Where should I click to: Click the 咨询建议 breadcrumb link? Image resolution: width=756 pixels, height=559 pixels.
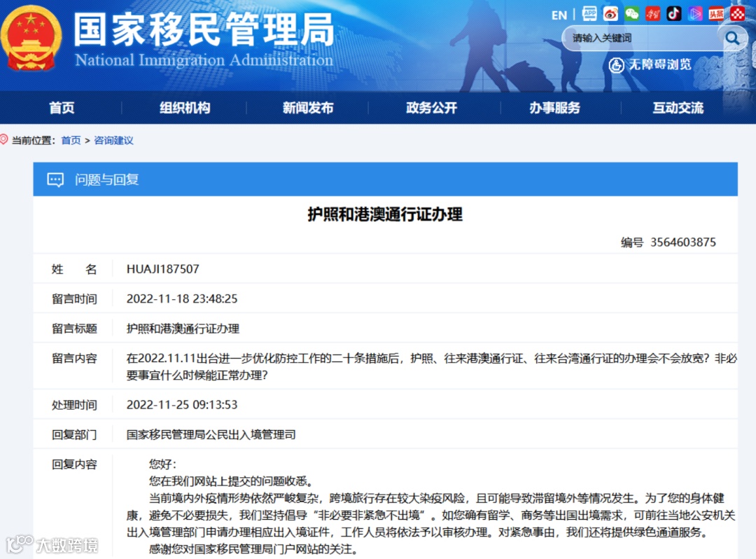coord(113,140)
